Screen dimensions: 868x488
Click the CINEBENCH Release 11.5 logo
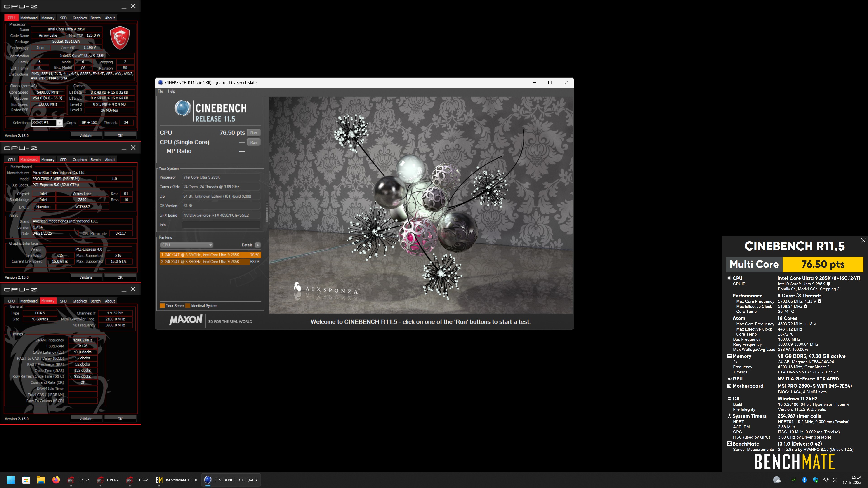coord(211,111)
